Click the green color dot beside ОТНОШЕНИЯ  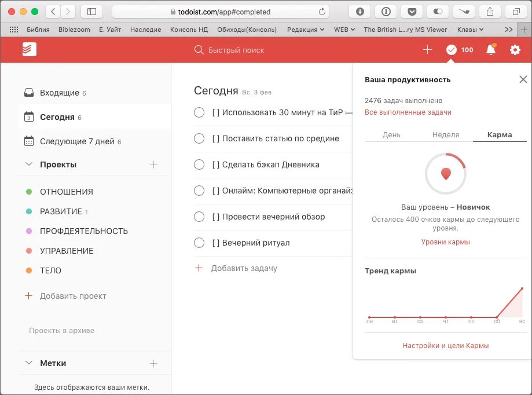click(28, 191)
